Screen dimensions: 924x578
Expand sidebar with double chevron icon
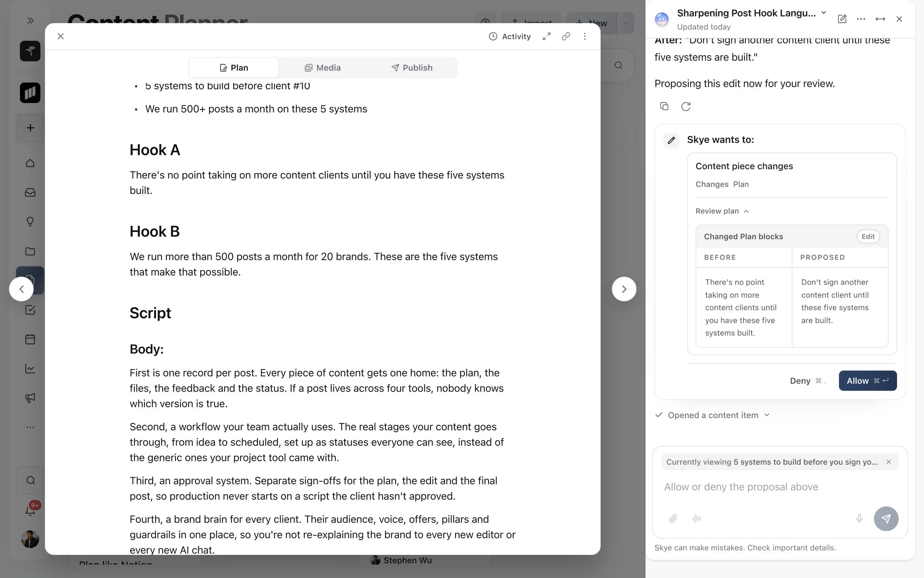[30, 20]
